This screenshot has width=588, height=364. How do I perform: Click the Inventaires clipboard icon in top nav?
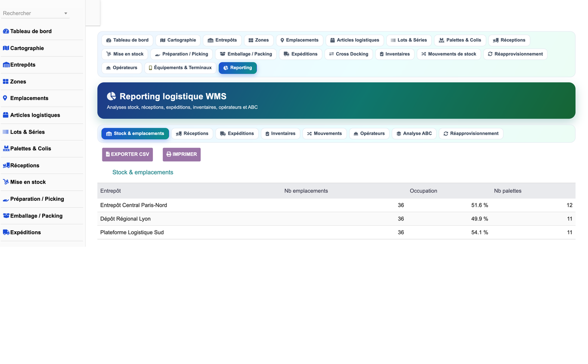pos(382,54)
